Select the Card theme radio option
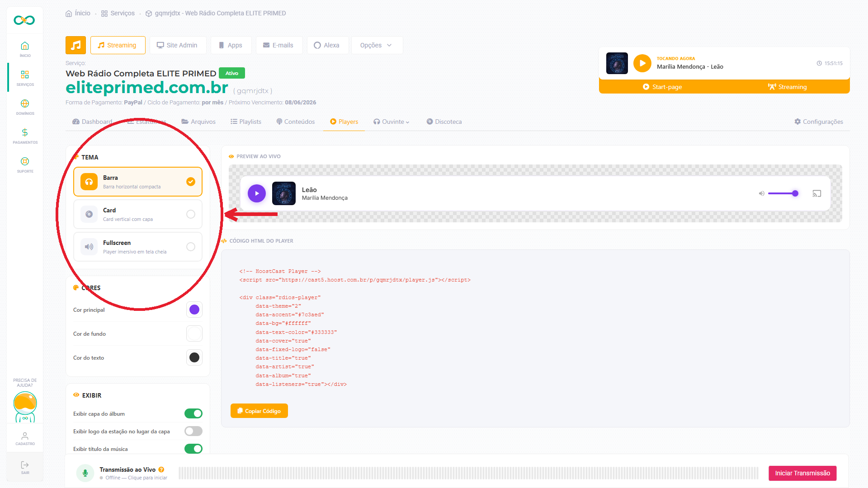The height and width of the screenshot is (488, 868). pyautogui.click(x=191, y=214)
